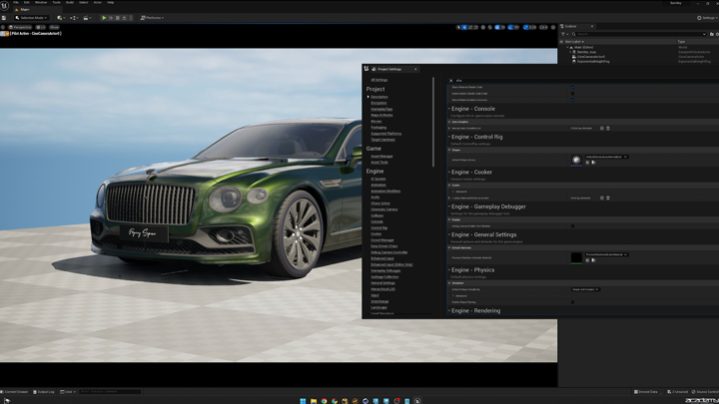Empty the Cooker array with trash icon
Screen dimensions: 719x404
point(608,198)
